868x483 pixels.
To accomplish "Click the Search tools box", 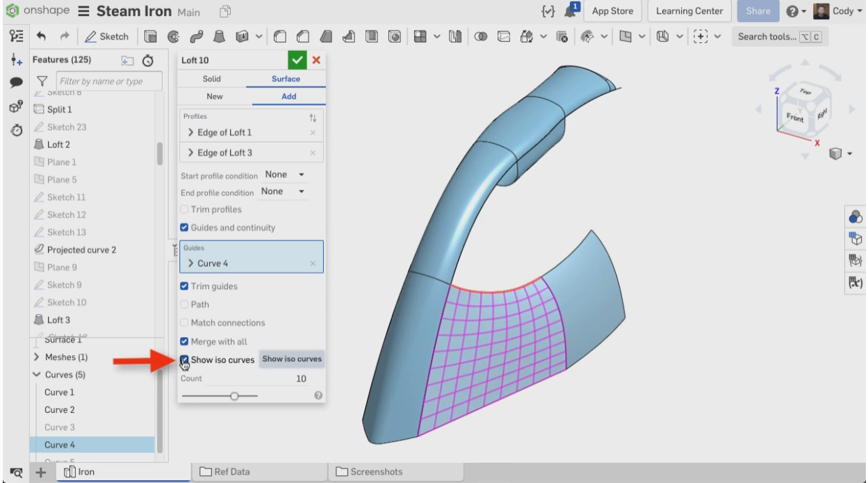I will 780,37.
